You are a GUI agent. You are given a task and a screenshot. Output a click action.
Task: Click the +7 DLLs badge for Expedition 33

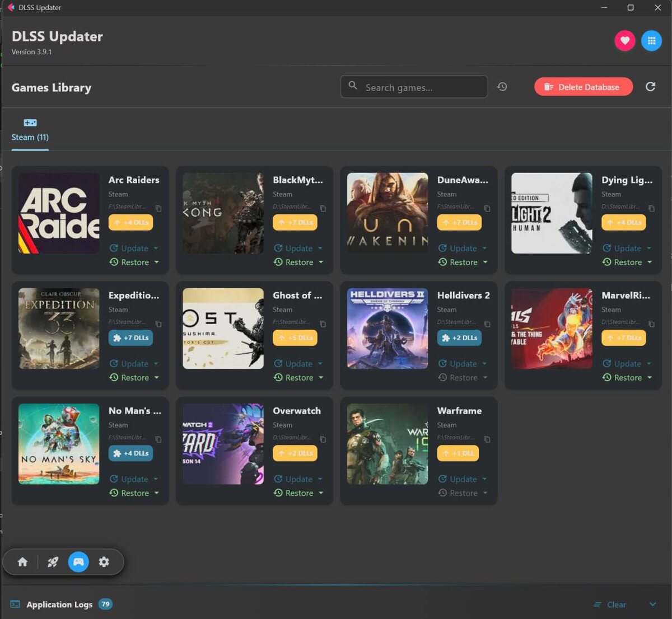coord(130,338)
